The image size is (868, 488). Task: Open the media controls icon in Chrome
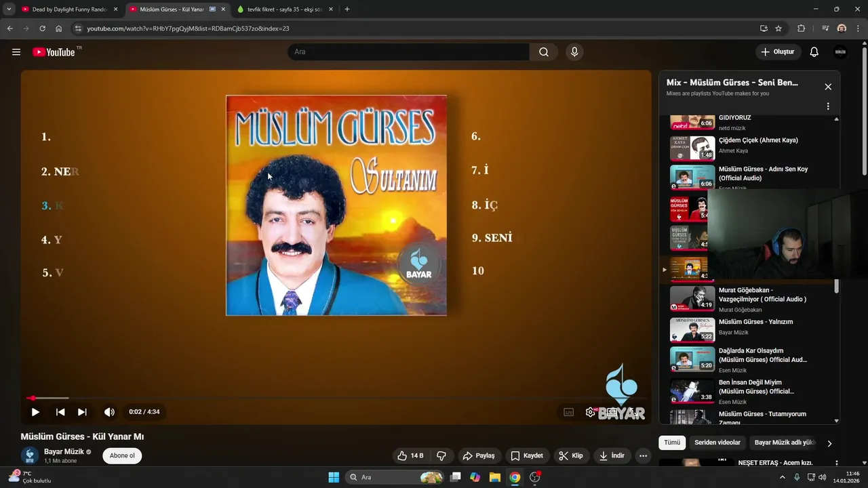tap(825, 28)
